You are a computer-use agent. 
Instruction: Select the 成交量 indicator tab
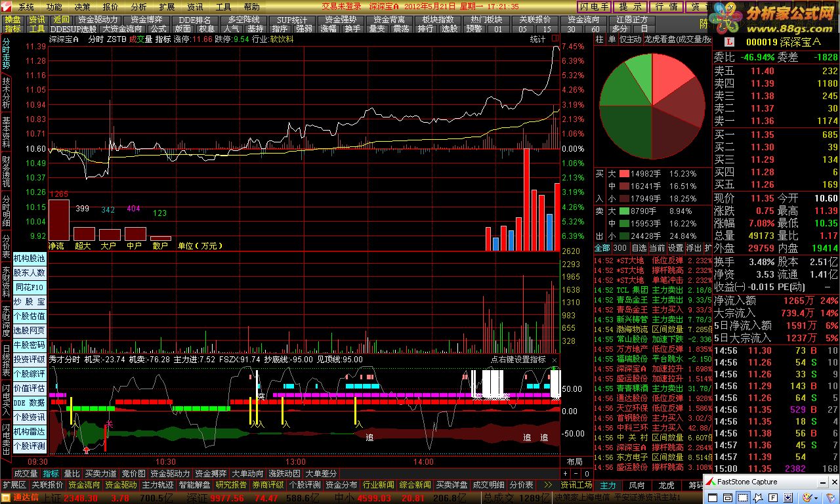pyautogui.click(x=26, y=473)
